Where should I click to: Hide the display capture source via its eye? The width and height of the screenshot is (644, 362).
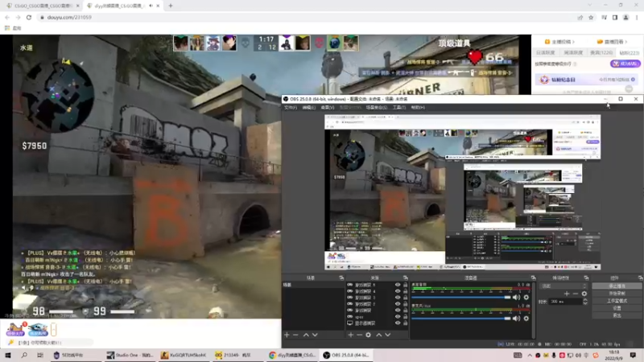(x=398, y=323)
